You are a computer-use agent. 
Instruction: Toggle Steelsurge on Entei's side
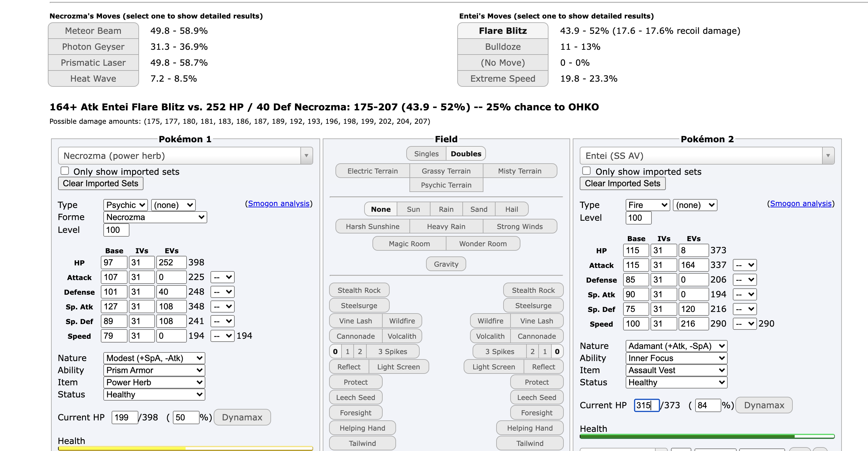pos(533,306)
